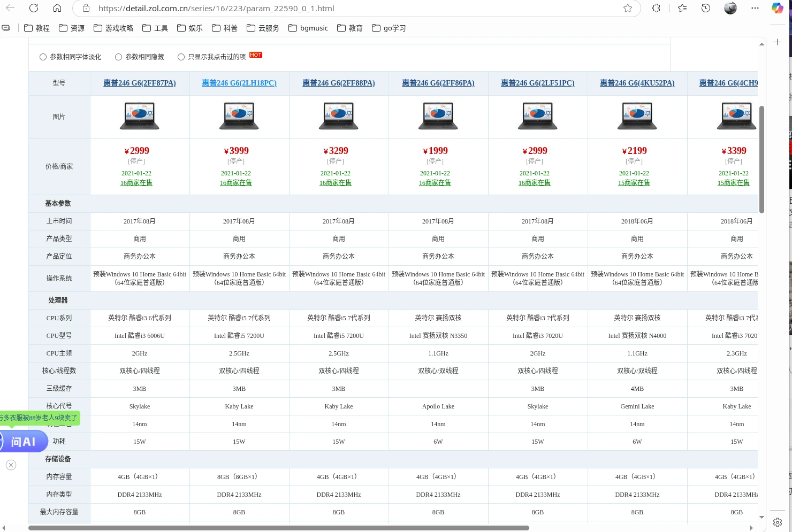Open the Copilot sidebar icon
This screenshot has height=532, width=792.
pyautogui.click(x=777, y=8)
